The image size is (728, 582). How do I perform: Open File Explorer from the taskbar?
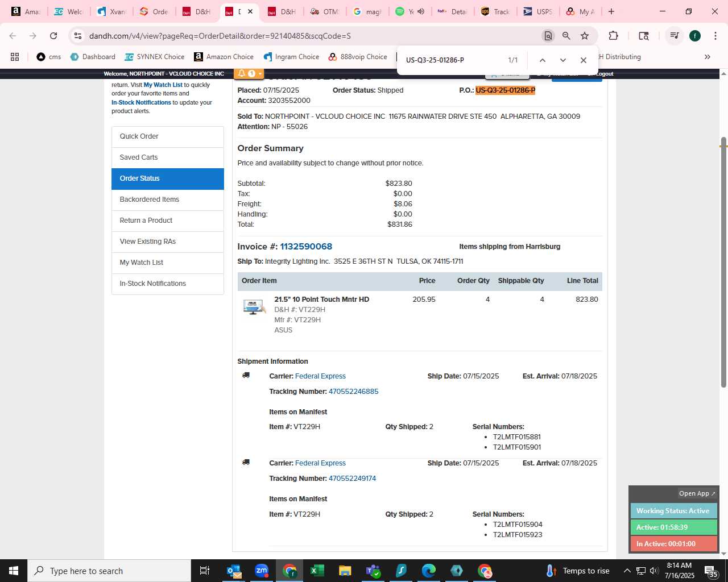pyautogui.click(x=345, y=571)
